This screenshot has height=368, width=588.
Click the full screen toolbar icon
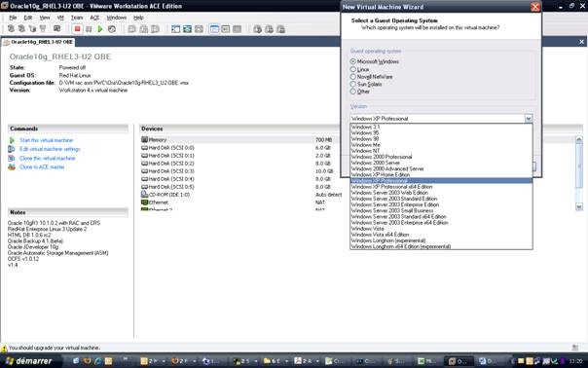tap(199, 29)
